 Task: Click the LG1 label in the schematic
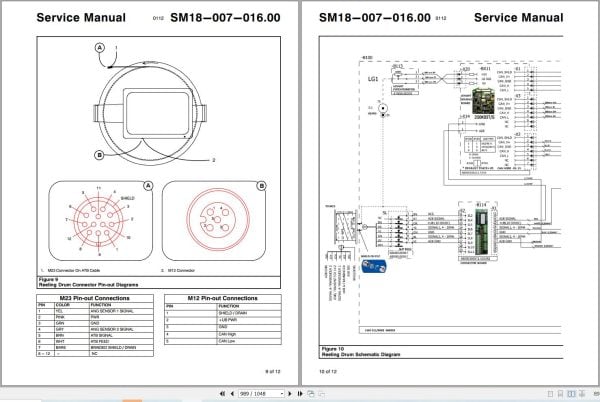[373, 79]
